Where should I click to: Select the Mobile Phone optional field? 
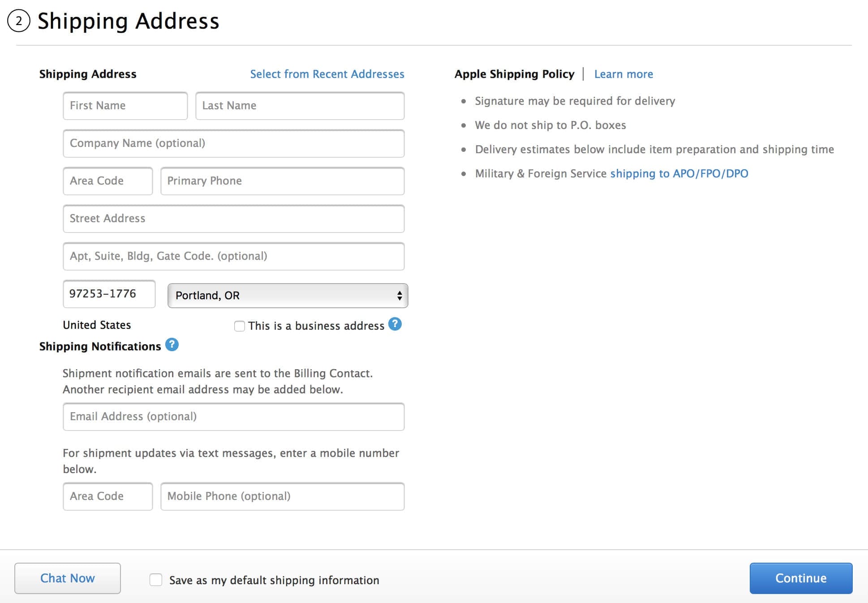tap(283, 496)
